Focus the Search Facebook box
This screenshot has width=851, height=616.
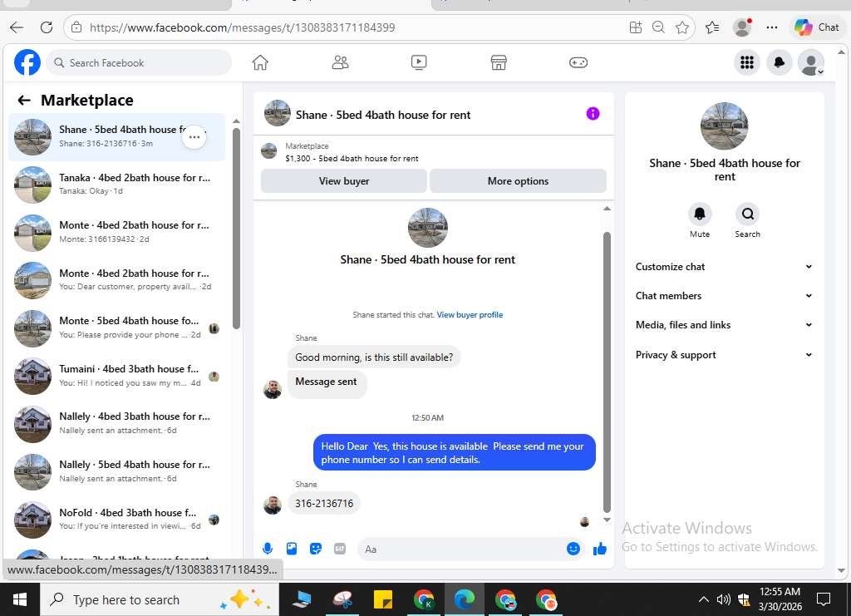click(139, 62)
